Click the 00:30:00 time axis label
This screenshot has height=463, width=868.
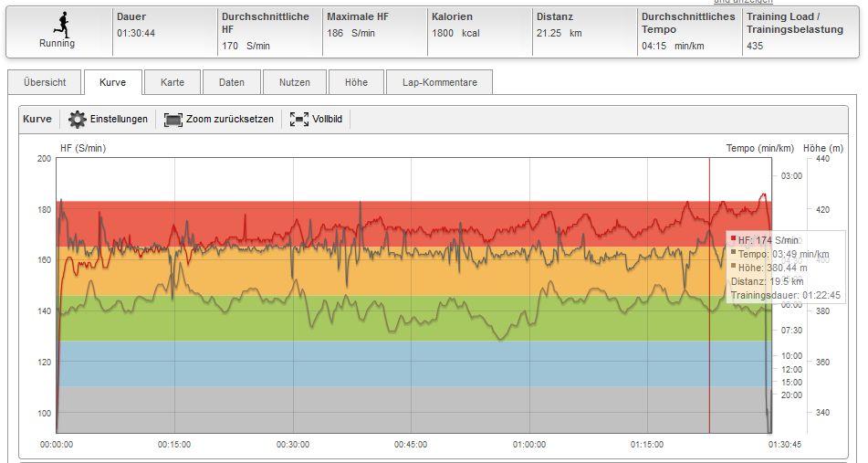pos(292,445)
